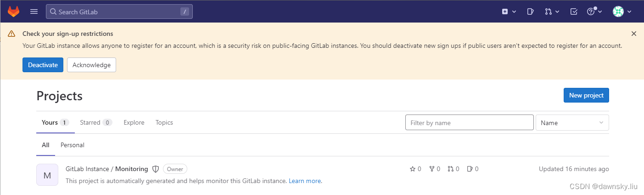Select the Personal projects sub-tab
644x195 pixels.
pyautogui.click(x=73, y=145)
